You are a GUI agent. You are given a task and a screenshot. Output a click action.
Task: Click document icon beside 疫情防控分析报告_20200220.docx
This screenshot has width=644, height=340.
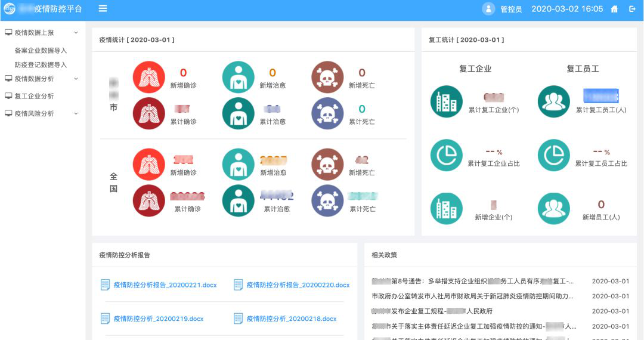(238, 285)
